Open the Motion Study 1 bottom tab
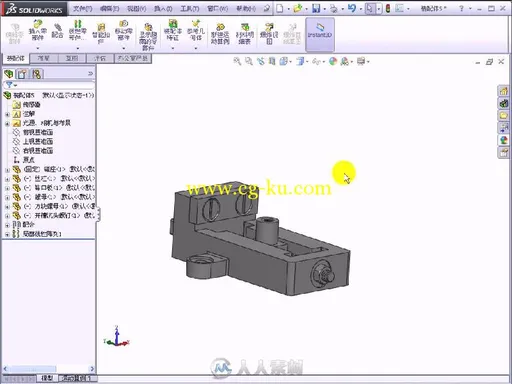 coord(78,378)
